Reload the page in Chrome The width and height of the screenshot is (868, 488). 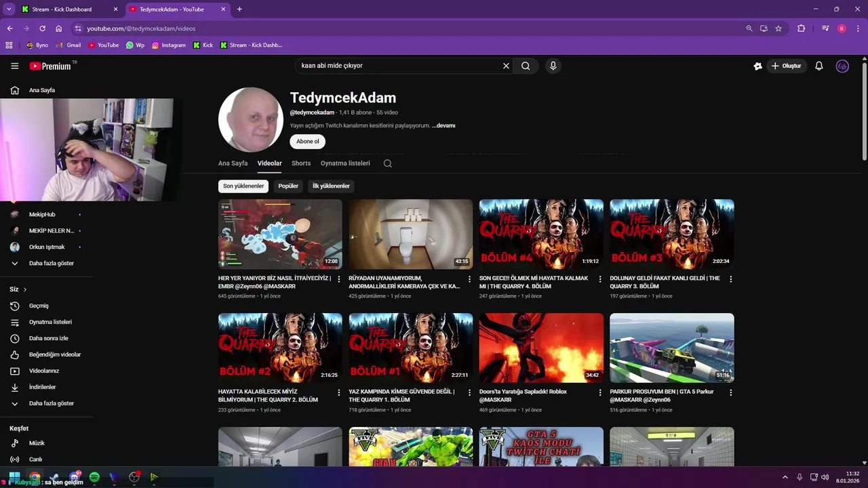42,28
